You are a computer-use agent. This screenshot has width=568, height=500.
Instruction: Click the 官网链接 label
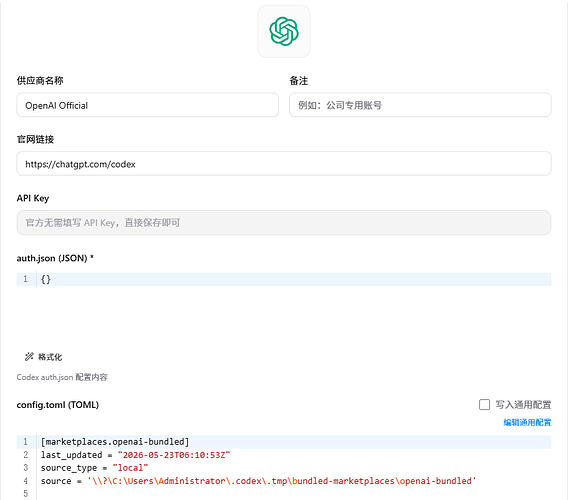[35, 139]
